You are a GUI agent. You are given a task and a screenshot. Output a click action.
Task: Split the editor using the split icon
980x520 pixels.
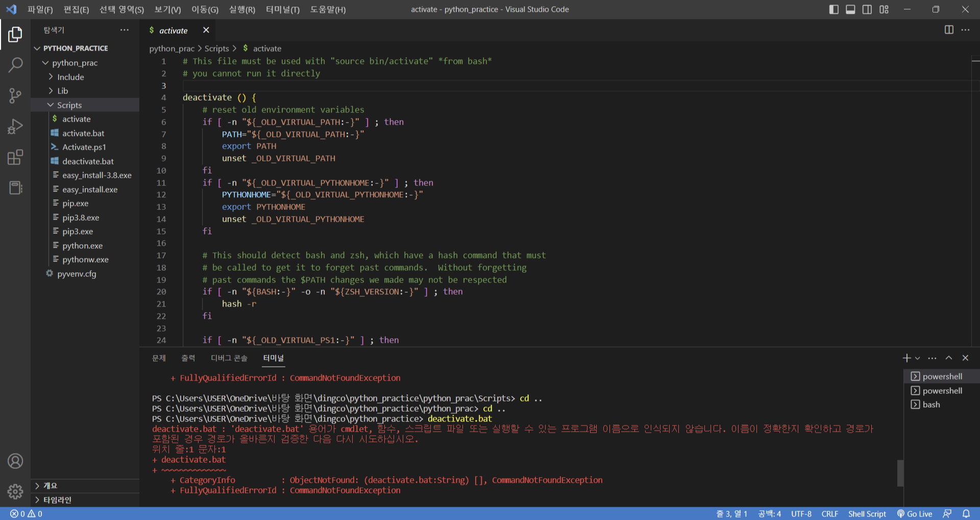[949, 30]
